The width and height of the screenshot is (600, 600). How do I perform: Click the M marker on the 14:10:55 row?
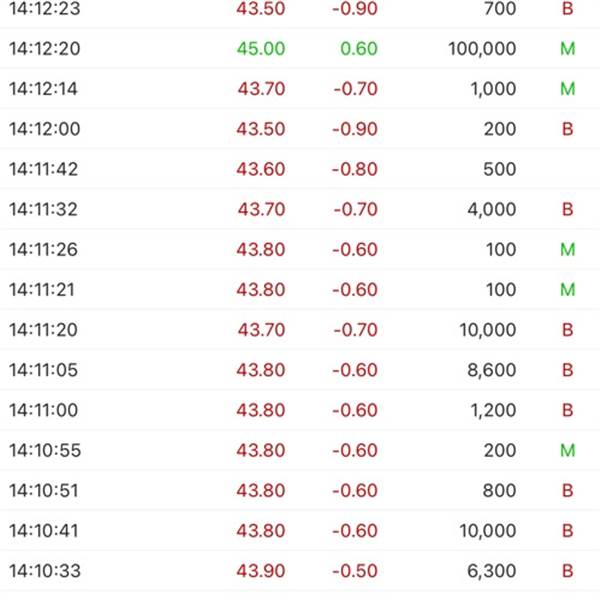click(568, 451)
